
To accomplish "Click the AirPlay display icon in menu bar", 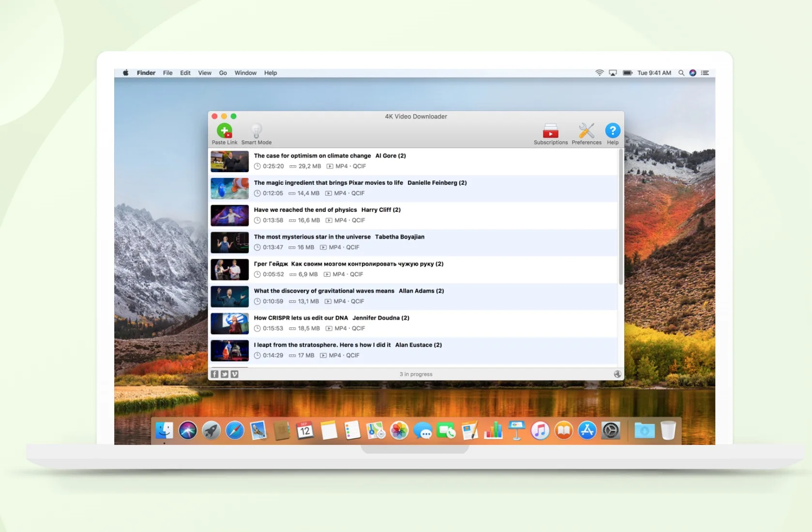I will point(613,73).
